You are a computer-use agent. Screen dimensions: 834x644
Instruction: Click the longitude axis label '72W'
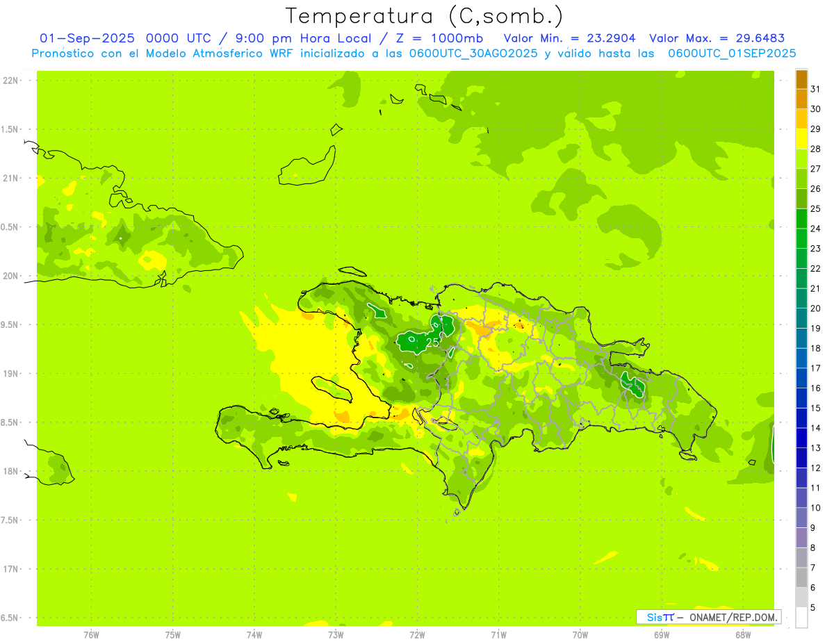tap(417, 635)
